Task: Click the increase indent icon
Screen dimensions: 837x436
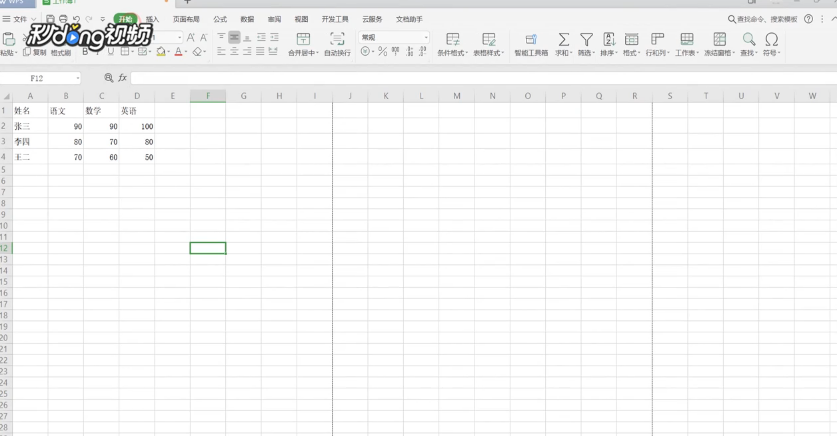Action: click(x=274, y=37)
